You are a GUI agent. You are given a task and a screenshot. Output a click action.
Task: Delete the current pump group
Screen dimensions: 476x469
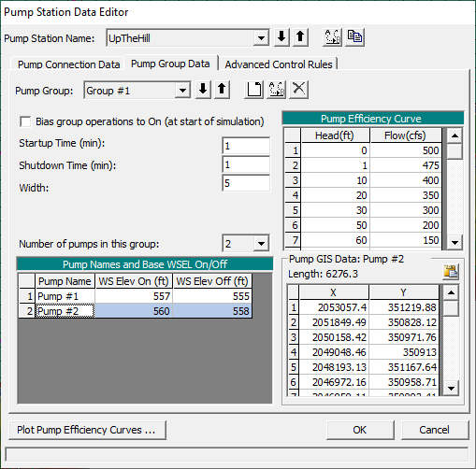(x=298, y=90)
